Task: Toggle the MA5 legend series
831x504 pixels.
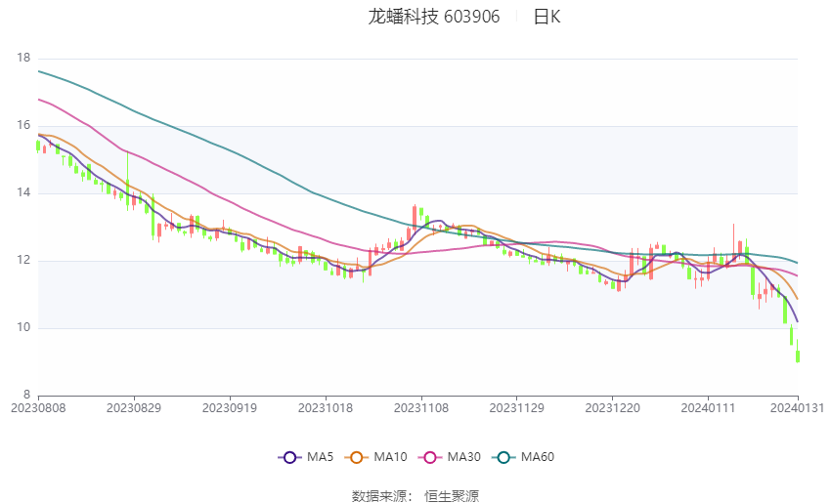Action: click(x=306, y=457)
